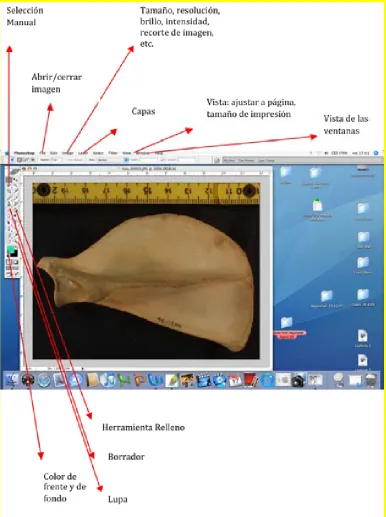This screenshot has width=386, height=517.
Task: Select the Paint Bucket fill tool
Action: click(15, 210)
